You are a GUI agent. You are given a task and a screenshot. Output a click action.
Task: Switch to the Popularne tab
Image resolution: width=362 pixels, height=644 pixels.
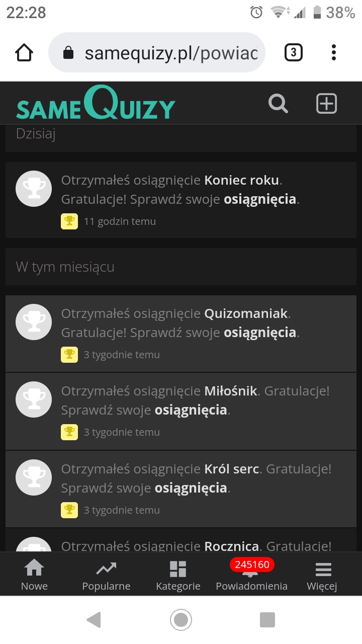click(106, 575)
